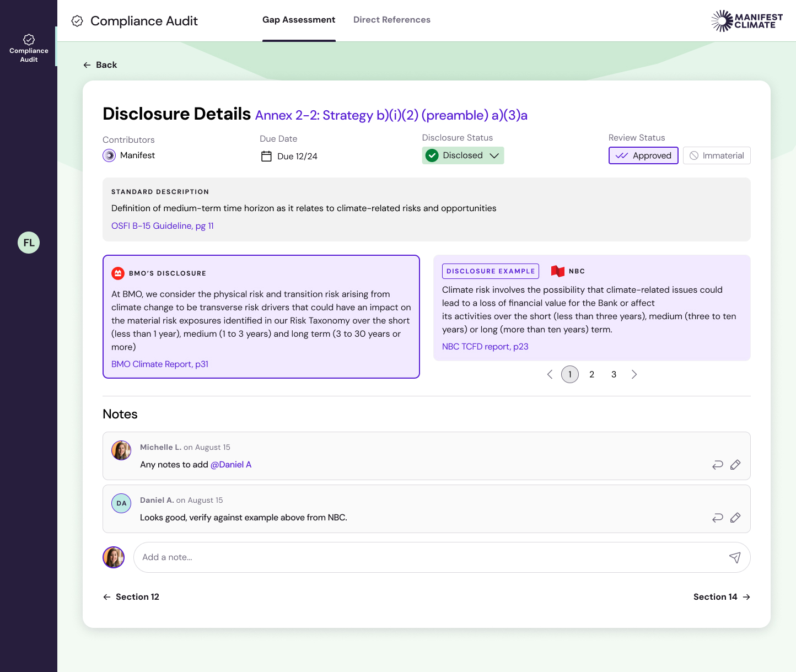Click the BMO logo icon
The image size is (796, 672).
(118, 273)
